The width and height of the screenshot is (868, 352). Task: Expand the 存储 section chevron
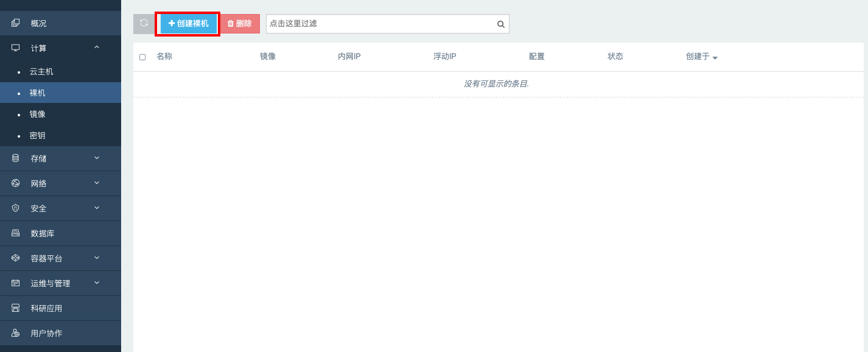click(x=97, y=158)
